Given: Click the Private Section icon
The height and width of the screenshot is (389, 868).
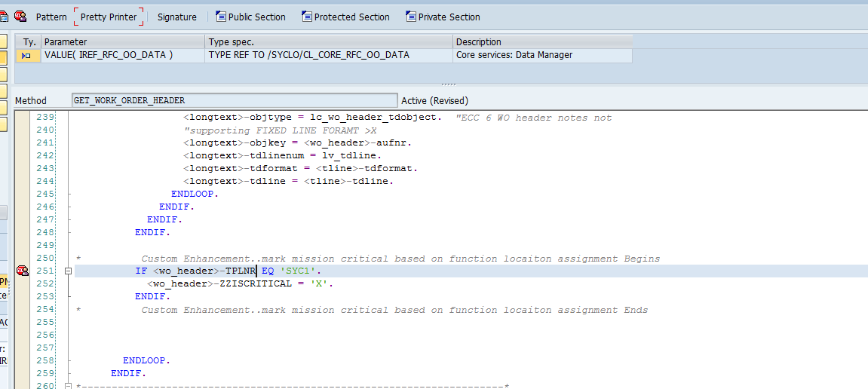Looking at the screenshot, I should (410, 17).
